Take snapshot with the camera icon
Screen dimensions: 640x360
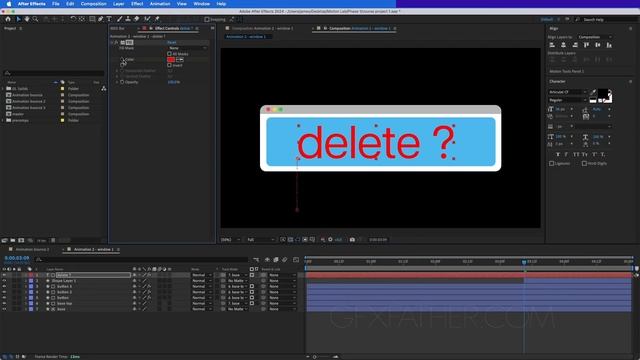point(352,240)
